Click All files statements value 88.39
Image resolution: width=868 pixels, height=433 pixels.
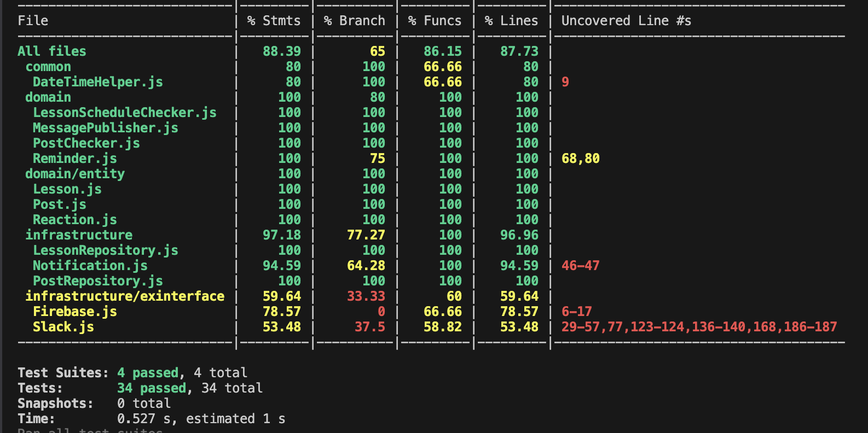pos(282,51)
